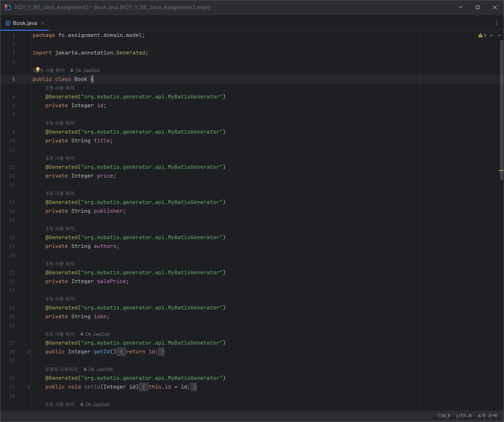Click the folded getId body placeholder
Image resolution: width=504 pixels, height=422 pixels.
[x=141, y=352]
